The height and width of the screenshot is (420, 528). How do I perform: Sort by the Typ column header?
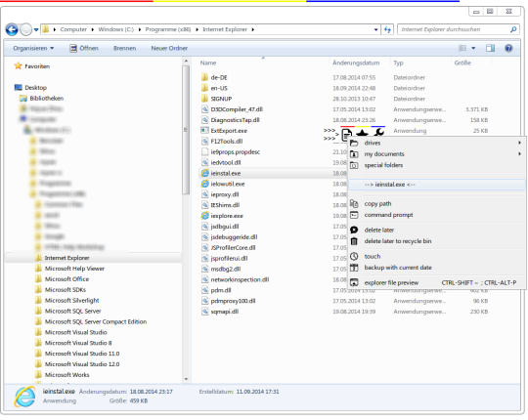pyautogui.click(x=398, y=63)
